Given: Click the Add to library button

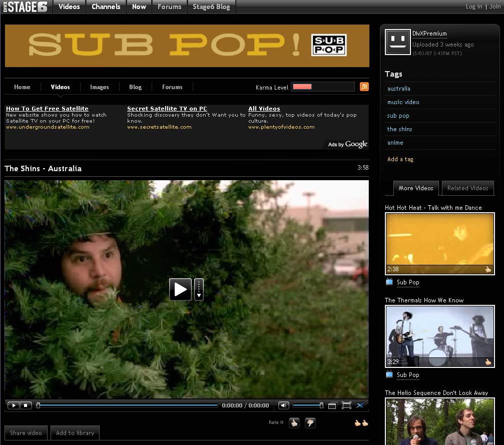Looking at the screenshot, I should click(75, 433).
